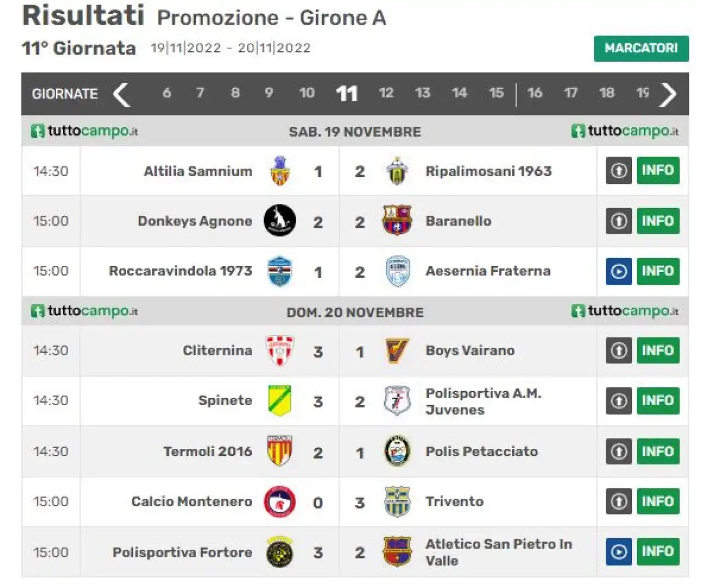
Task: Open INFO for Cliternina vs Boys Vairano
Action: pos(658,350)
